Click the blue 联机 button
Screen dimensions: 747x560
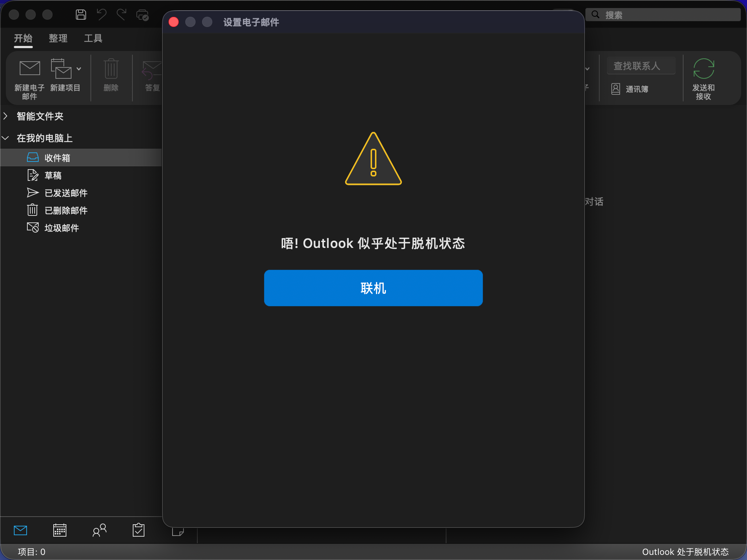(373, 288)
